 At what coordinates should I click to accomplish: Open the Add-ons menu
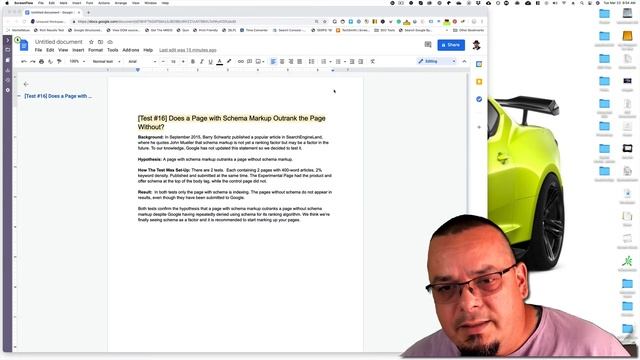(x=131, y=50)
